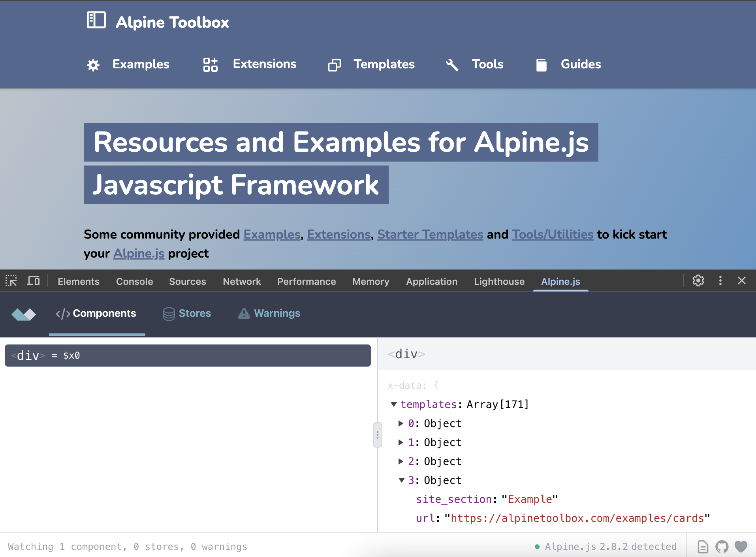The image size is (756, 557).
Task: Go to Extensions in navigation
Action: pos(265,64)
